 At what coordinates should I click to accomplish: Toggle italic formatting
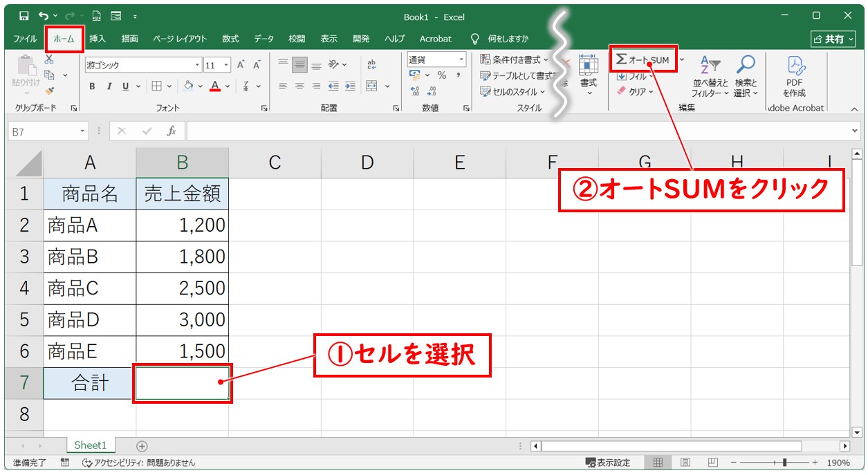[109, 86]
